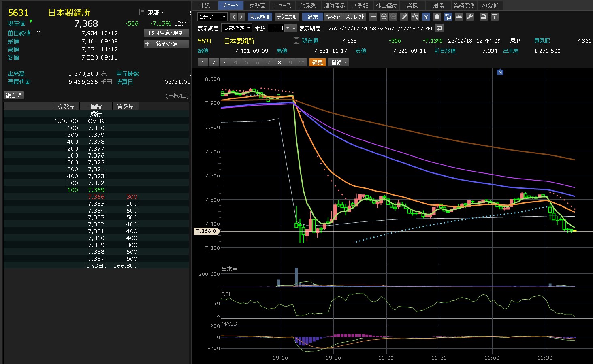Open the 2分足 timeframe dropdown

[212, 17]
